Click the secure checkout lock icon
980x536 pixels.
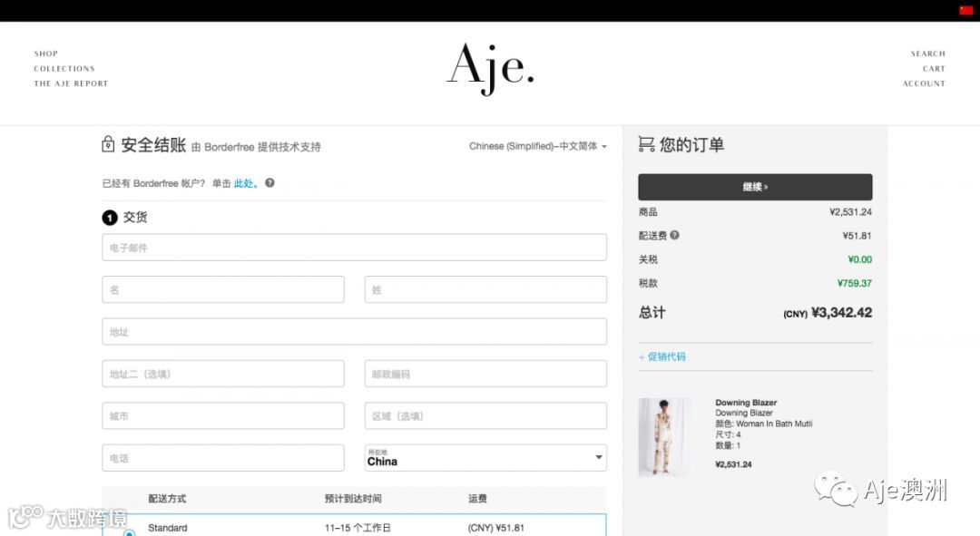(108, 144)
